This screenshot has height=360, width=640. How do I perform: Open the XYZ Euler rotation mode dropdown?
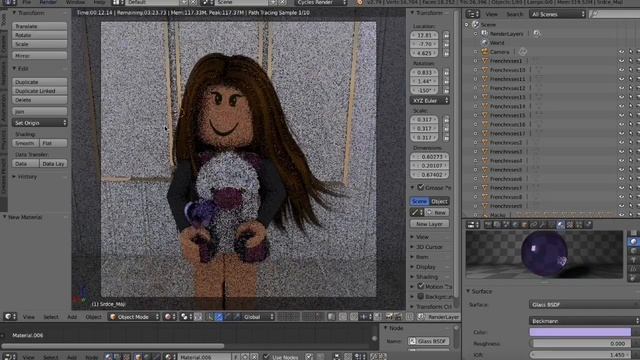429,100
